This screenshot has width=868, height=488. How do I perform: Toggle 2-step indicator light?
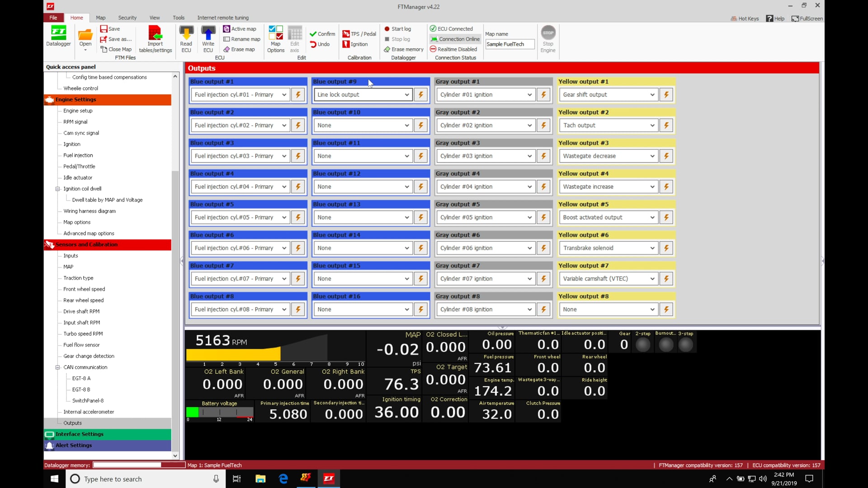(642, 345)
